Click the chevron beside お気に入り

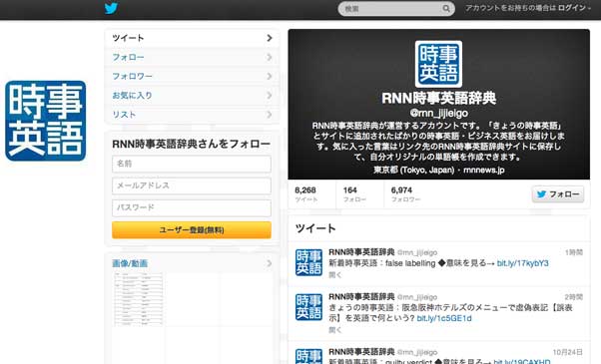pyautogui.click(x=270, y=96)
